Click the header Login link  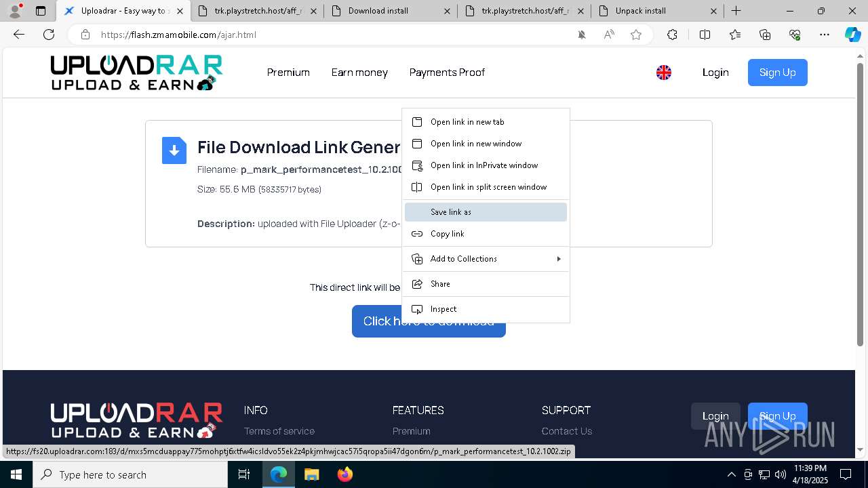click(715, 73)
